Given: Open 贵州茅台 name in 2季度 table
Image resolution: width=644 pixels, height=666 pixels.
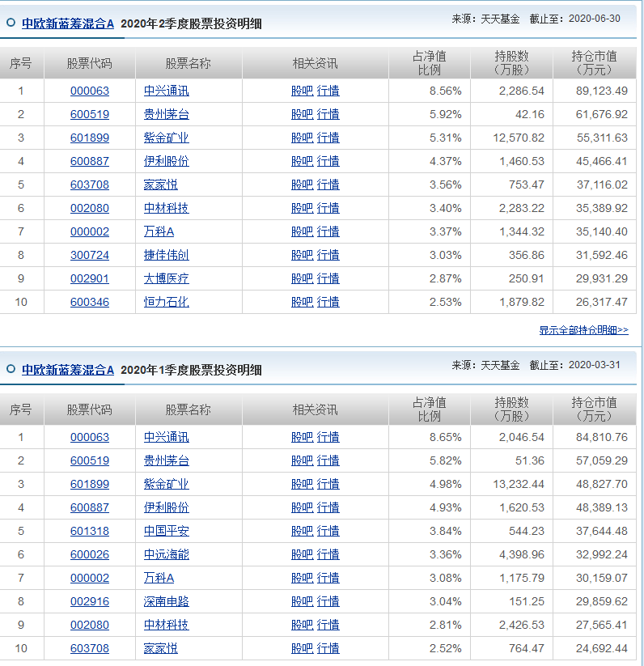Looking at the screenshot, I should click(x=167, y=114).
